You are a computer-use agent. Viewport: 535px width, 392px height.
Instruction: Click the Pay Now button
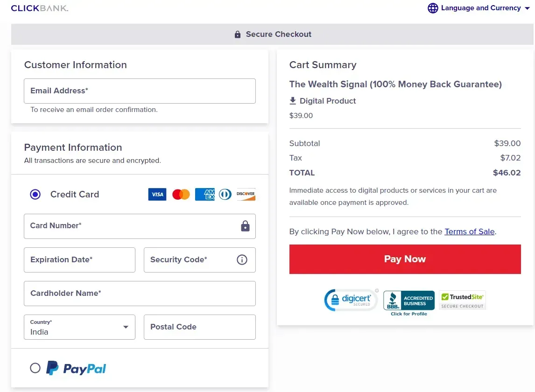[x=405, y=259]
